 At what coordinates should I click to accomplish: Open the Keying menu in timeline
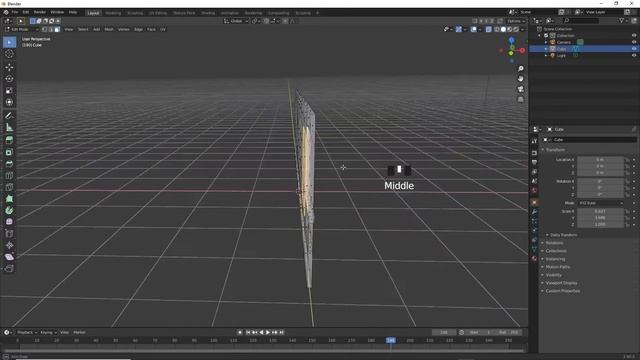[48, 332]
